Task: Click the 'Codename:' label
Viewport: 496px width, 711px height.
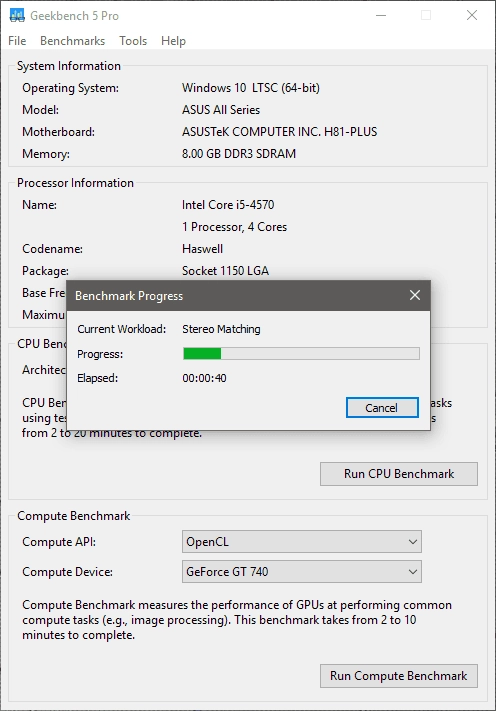Action: pos(53,249)
